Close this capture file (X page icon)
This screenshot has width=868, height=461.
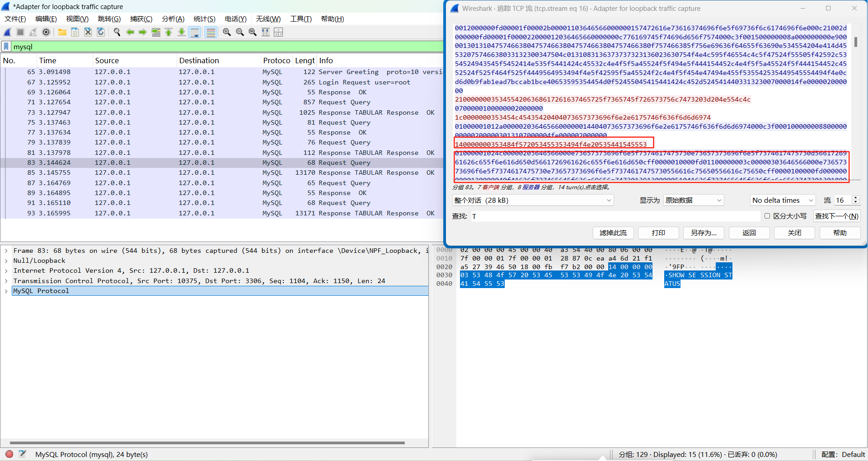point(88,32)
